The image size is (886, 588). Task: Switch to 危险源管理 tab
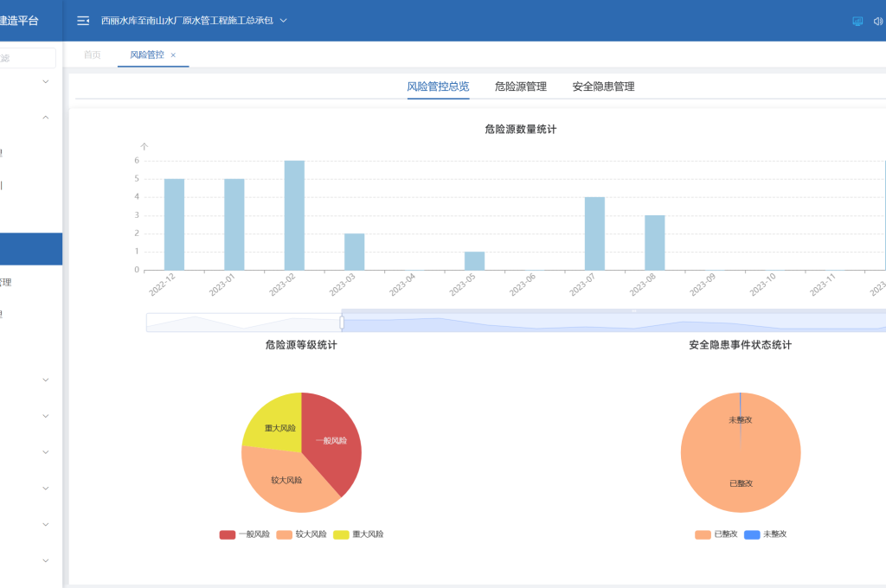coord(520,86)
